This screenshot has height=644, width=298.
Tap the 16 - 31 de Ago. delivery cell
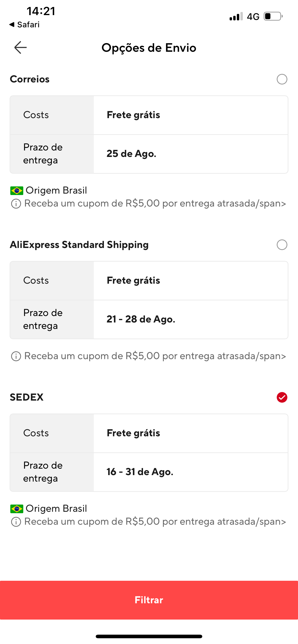click(x=140, y=472)
